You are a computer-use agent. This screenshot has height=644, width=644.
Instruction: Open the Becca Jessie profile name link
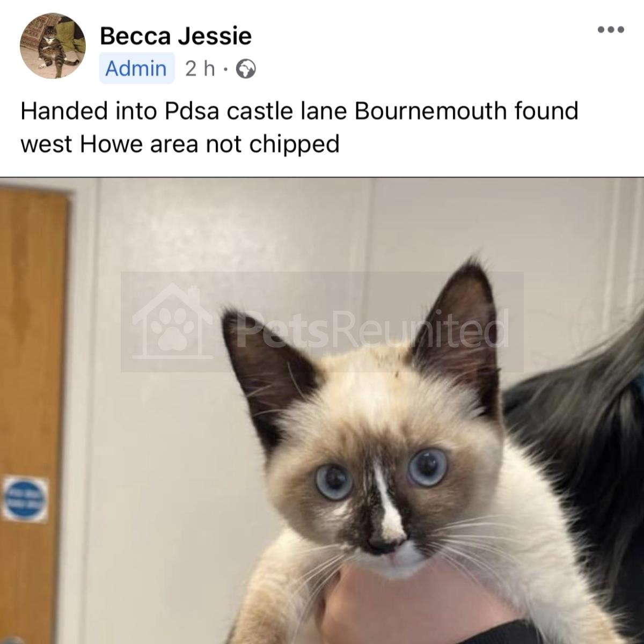click(175, 36)
